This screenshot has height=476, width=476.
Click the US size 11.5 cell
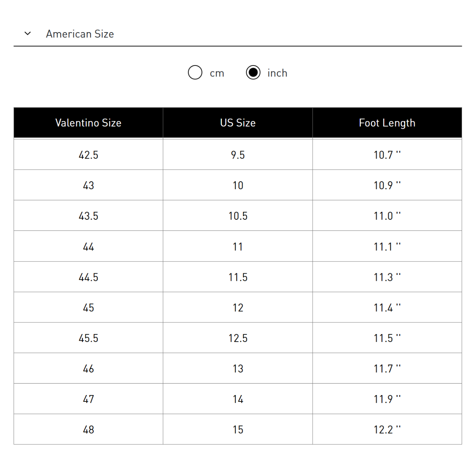coord(238,277)
